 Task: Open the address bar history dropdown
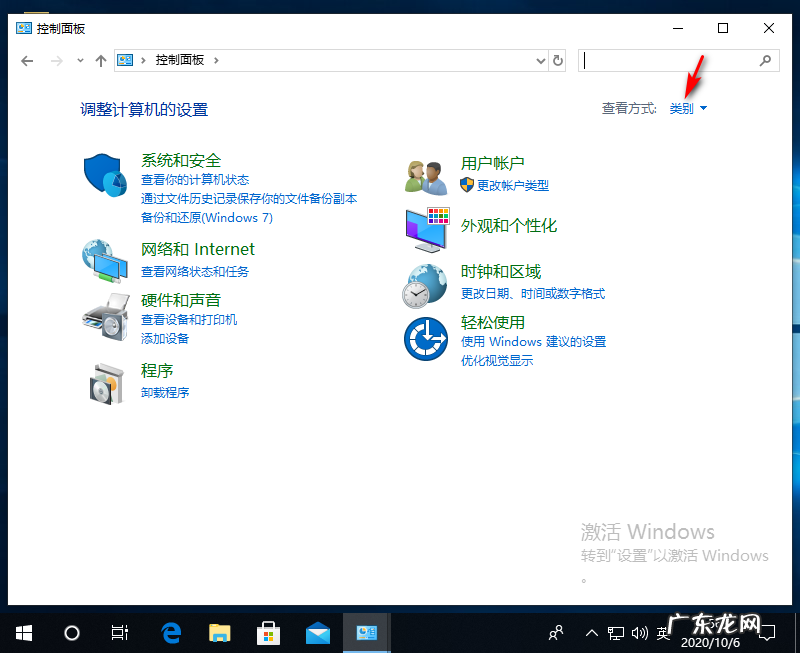(x=540, y=60)
